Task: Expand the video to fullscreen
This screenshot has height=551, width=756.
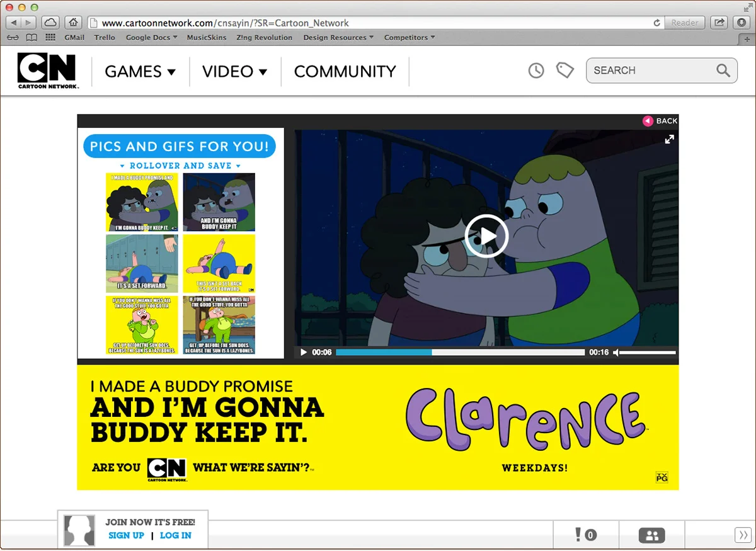Action: pos(670,139)
